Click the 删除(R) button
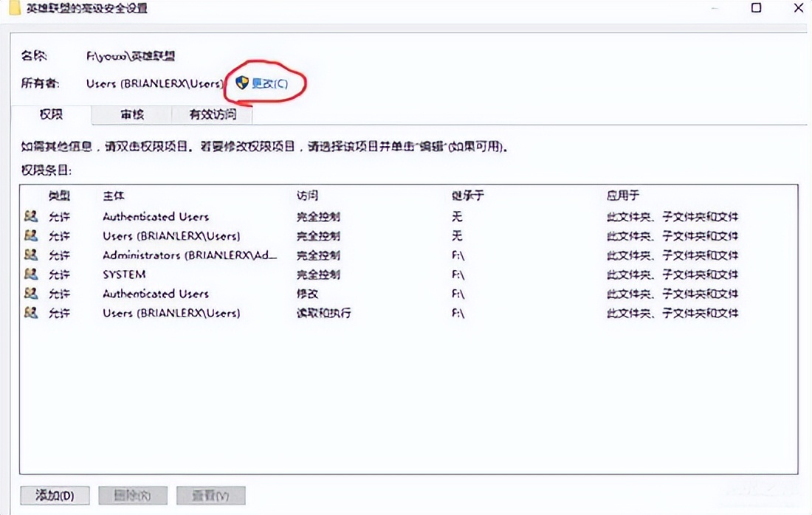812x515 pixels. [132, 495]
